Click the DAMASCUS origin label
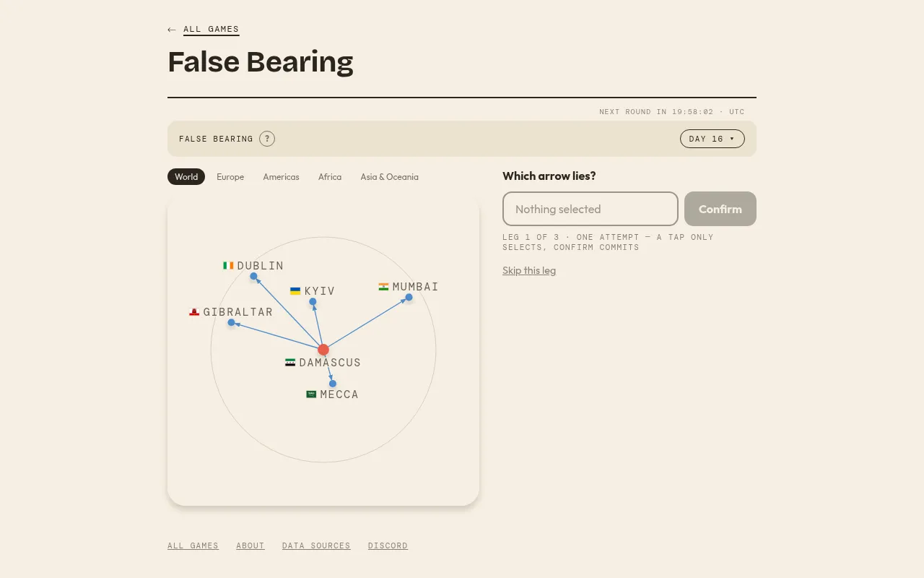 (x=330, y=363)
